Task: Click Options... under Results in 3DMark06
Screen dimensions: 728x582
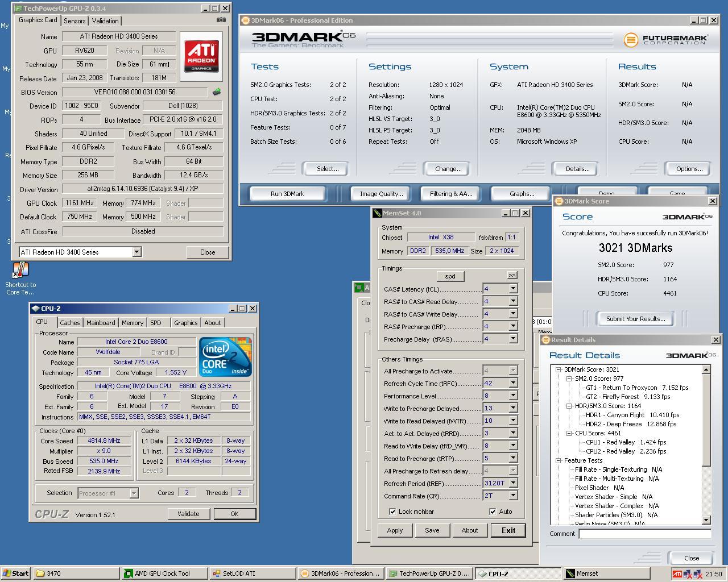Action: tap(689, 169)
